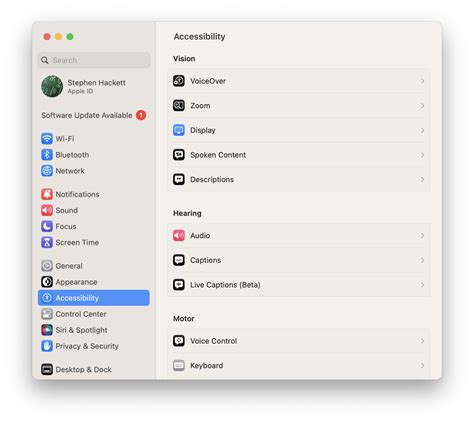Image resolution: width=474 pixels, height=422 pixels.
Task: Click the Live Captions (Beta) label
Action: click(225, 285)
